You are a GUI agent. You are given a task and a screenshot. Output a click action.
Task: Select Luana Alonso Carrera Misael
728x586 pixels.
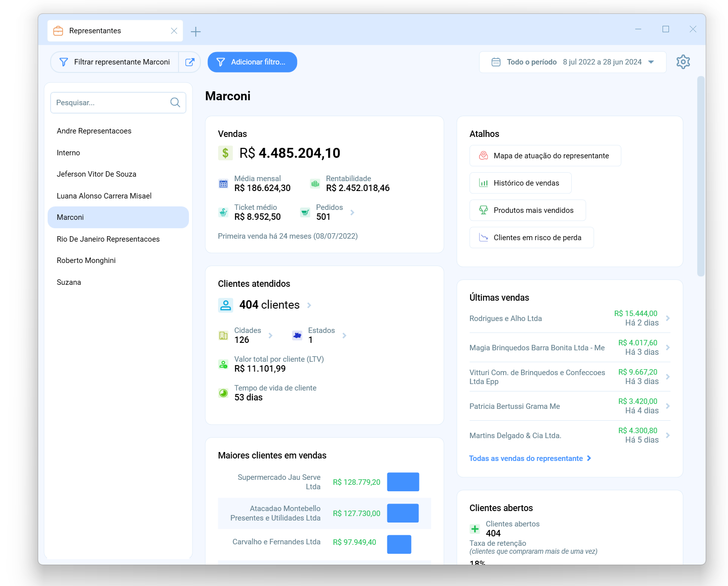pos(118,196)
